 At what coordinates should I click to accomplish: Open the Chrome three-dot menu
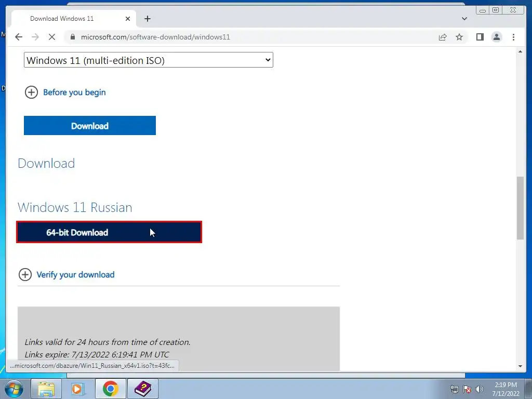tap(513, 37)
